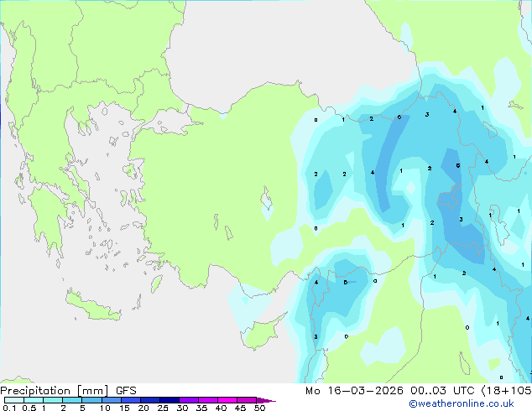Click the '0.1' legend label
The height and width of the screenshot is (411, 532).
(x=9, y=408)
